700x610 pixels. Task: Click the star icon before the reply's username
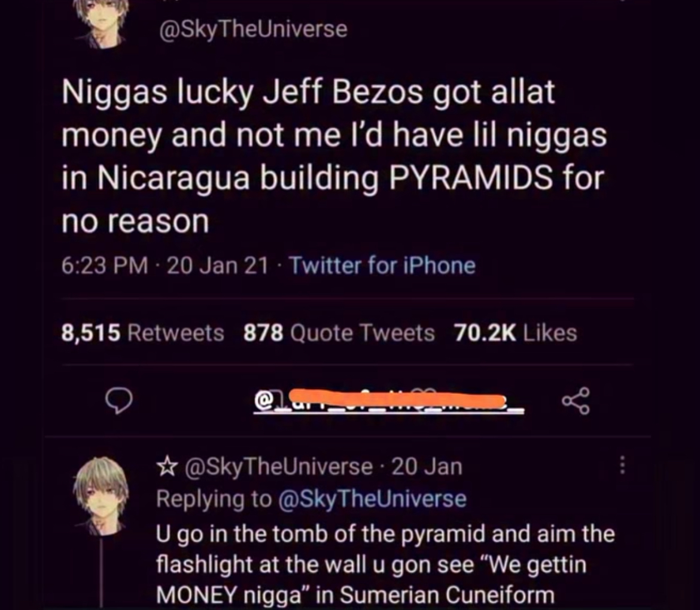point(166,467)
